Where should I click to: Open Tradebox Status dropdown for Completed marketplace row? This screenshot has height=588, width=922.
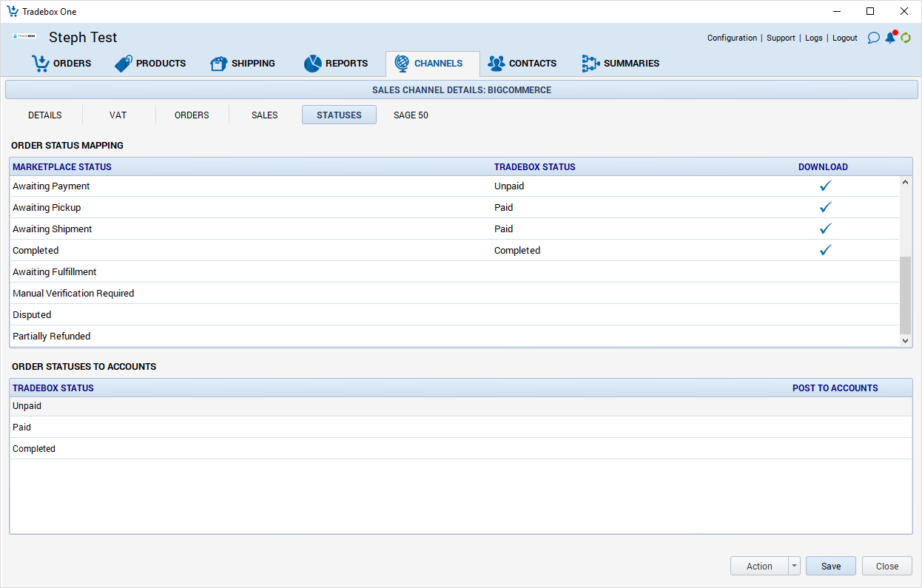click(517, 251)
